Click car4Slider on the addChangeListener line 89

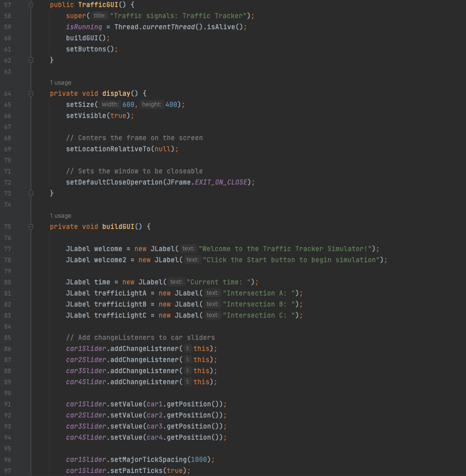86,382
